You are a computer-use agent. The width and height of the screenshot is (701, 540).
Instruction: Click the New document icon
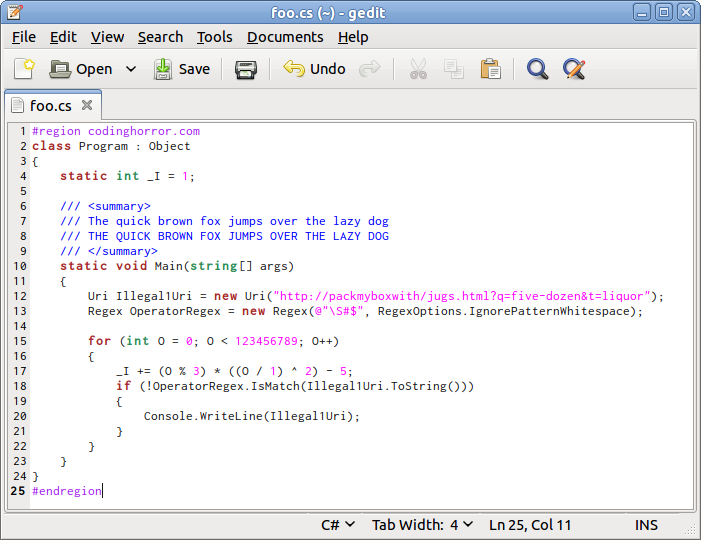point(24,69)
